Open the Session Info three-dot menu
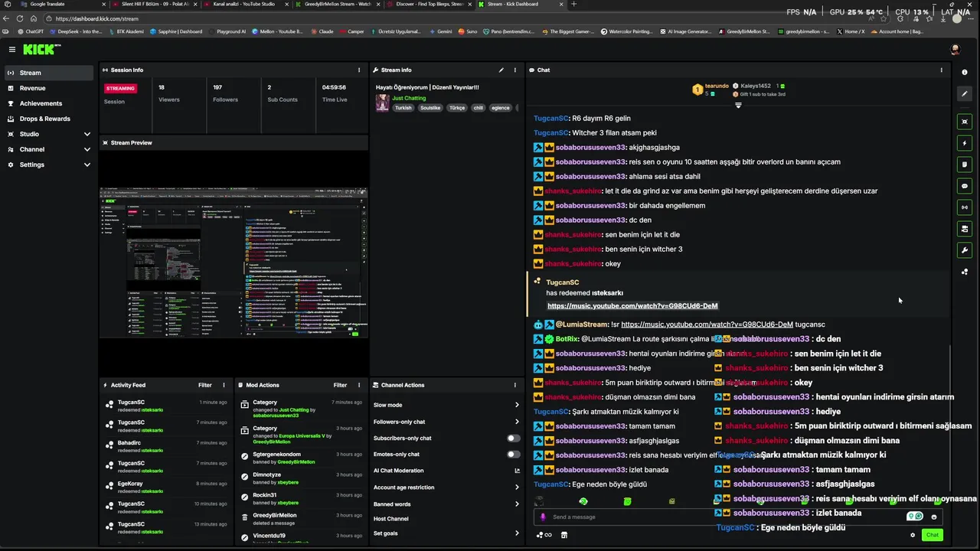The height and width of the screenshot is (551, 980). 359,70
